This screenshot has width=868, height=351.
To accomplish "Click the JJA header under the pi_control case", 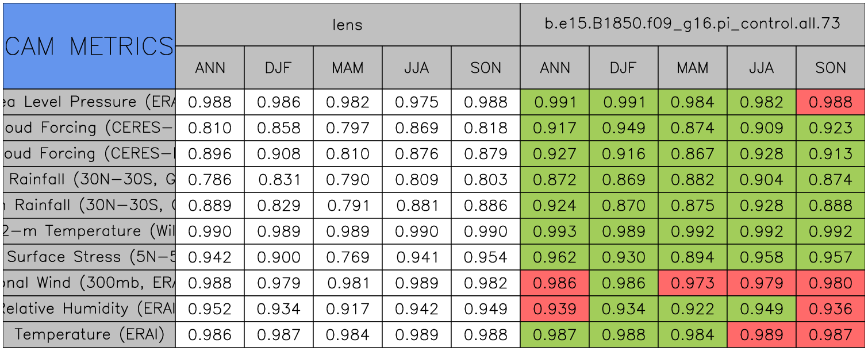I will click(762, 68).
